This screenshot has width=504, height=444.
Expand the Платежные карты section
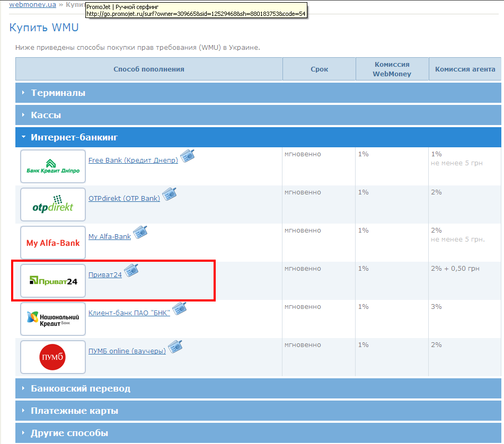click(x=258, y=411)
